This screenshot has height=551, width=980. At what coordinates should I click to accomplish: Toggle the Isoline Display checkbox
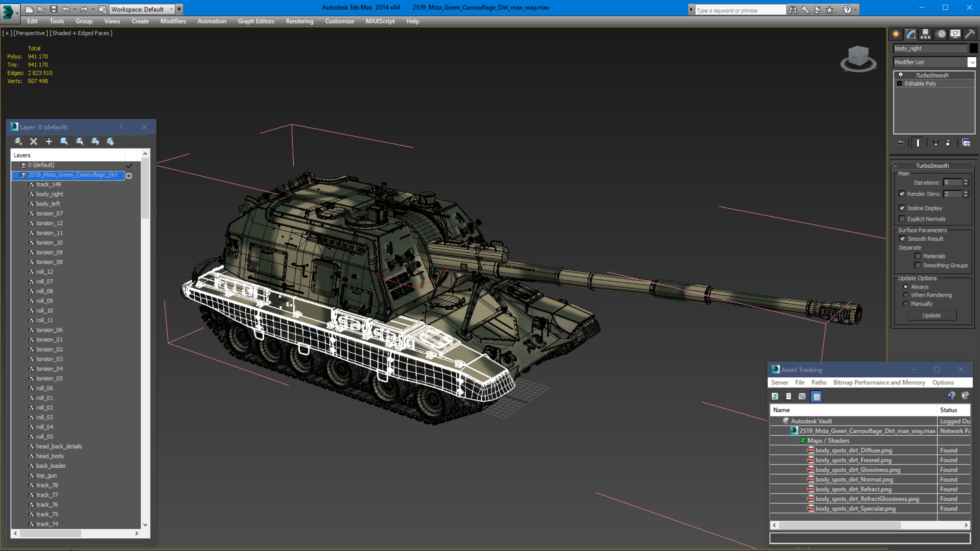(x=902, y=208)
